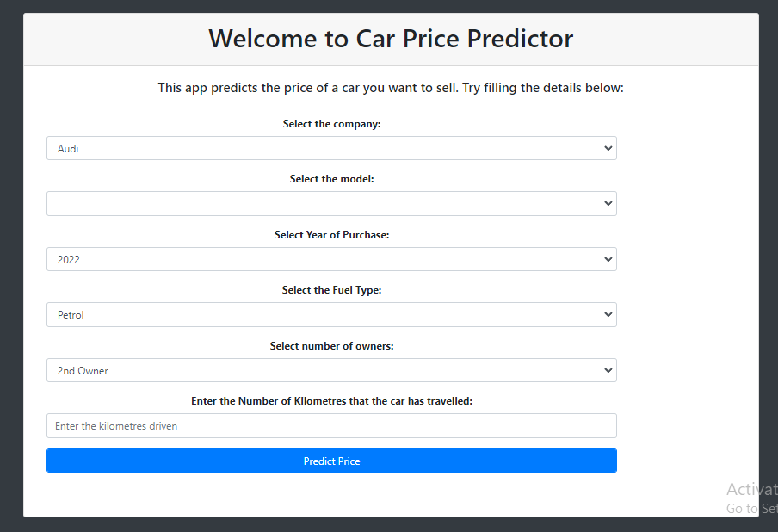Click the Welcome to Car Price Predictor heading
The height and width of the screenshot is (532, 778).
[390, 38]
